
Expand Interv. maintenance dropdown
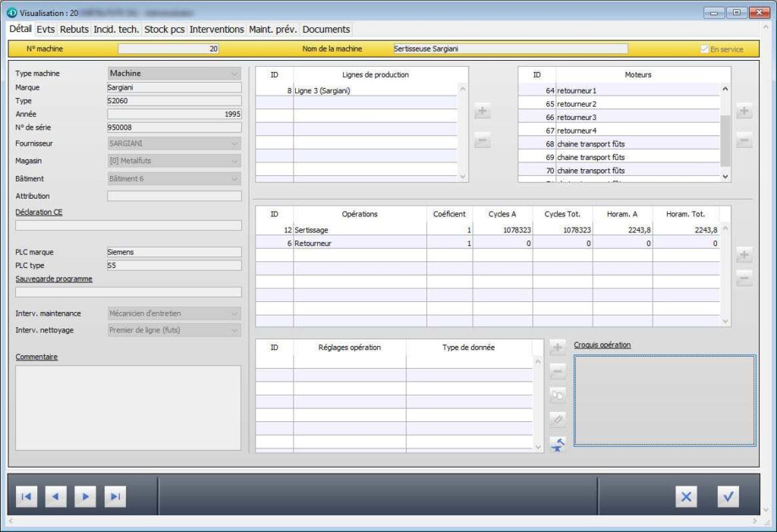point(175,313)
